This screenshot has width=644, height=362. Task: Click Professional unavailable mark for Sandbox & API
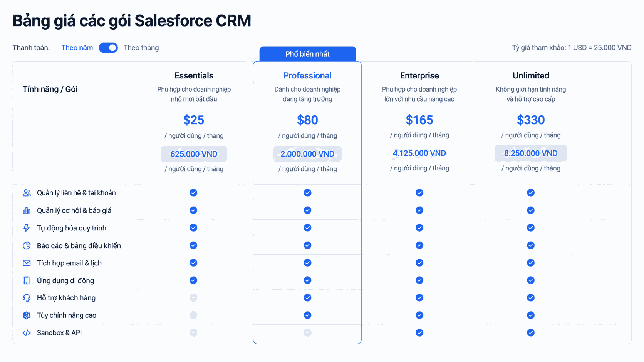coord(307,333)
